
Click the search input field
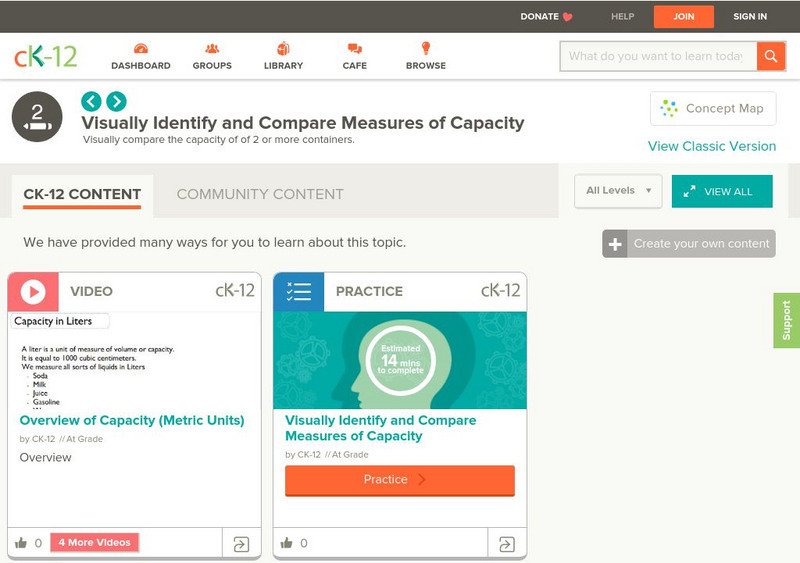coord(656,56)
